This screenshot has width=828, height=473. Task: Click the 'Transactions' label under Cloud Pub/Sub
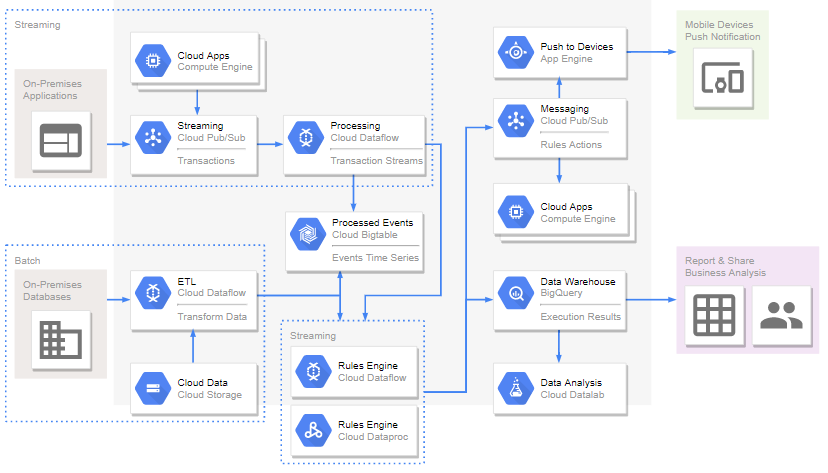(206, 160)
